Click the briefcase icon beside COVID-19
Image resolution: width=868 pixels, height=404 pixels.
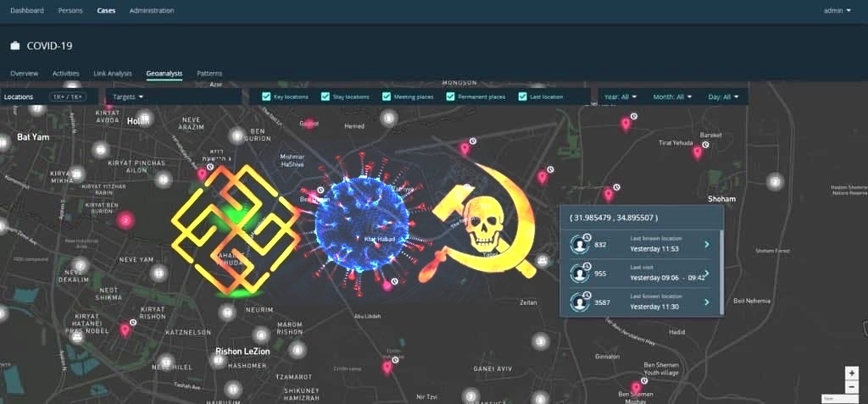(15, 46)
